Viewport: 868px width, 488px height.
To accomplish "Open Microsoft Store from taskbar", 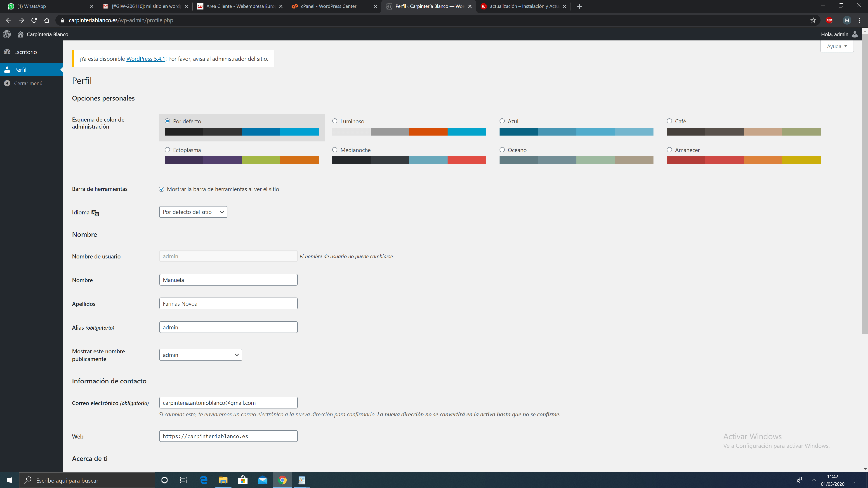I will [x=243, y=480].
